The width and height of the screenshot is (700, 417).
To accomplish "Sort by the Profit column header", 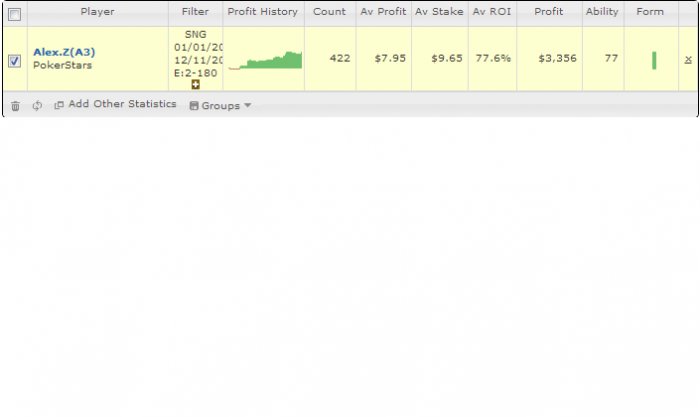I will 549,12.
